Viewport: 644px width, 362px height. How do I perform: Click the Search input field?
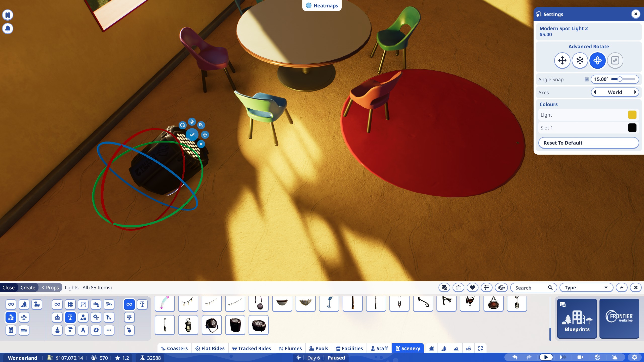tap(533, 288)
